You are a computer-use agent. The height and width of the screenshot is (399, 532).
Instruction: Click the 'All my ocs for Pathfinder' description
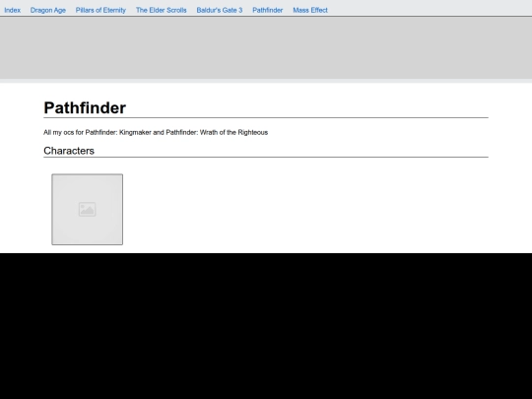156,132
